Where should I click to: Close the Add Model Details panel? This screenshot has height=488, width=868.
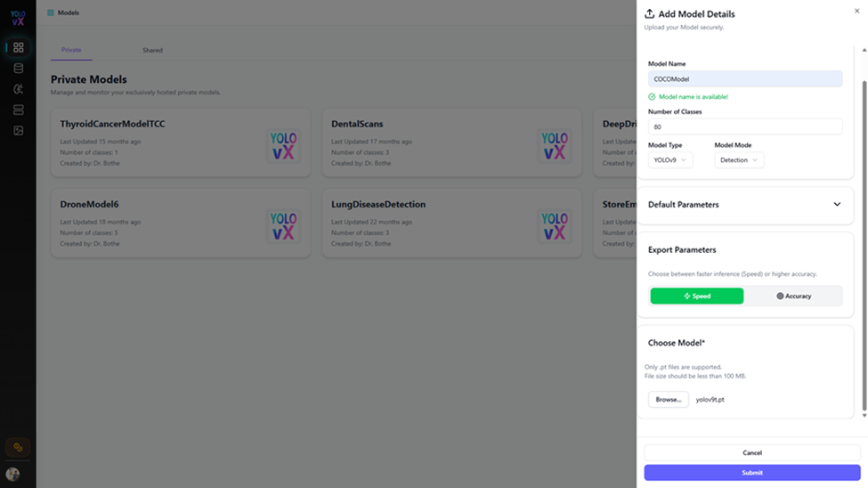(x=857, y=11)
